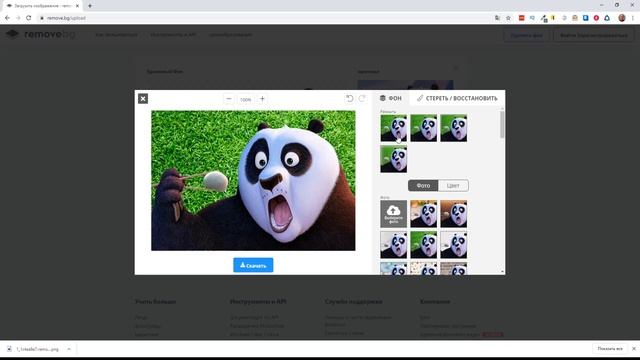Choose the kitchen-table photo background next to upload tile
Viewport: 640px width, 360px height.
(424, 213)
